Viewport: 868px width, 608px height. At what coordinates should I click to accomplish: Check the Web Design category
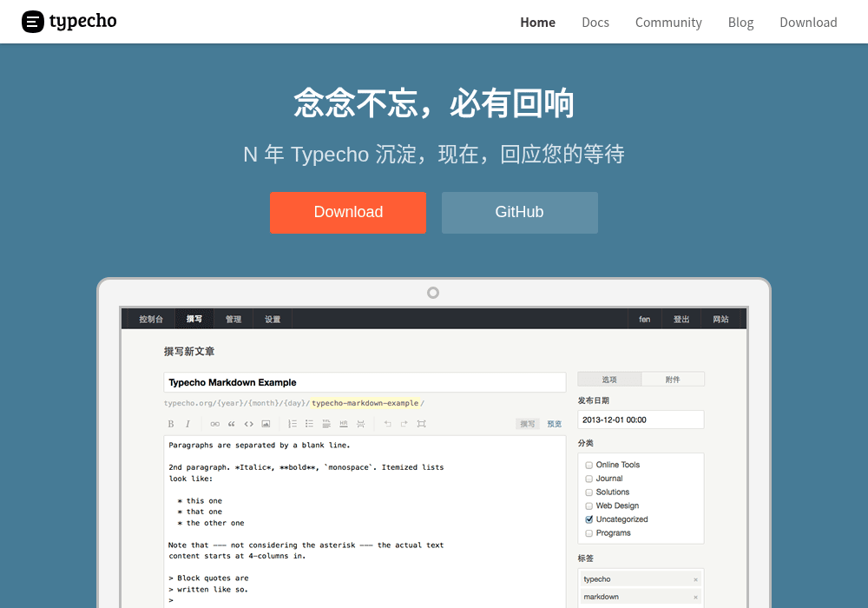pyautogui.click(x=589, y=506)
